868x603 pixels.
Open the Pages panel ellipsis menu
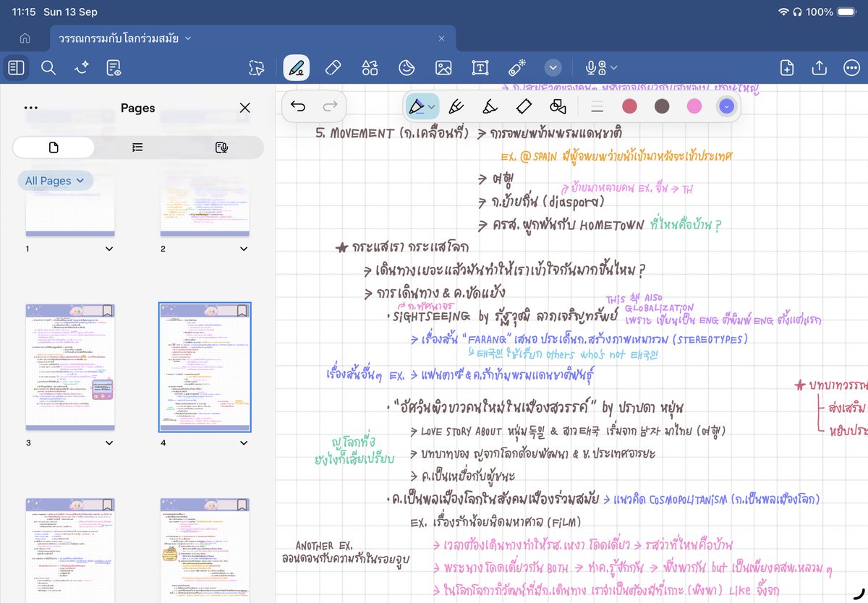(30, 108)
